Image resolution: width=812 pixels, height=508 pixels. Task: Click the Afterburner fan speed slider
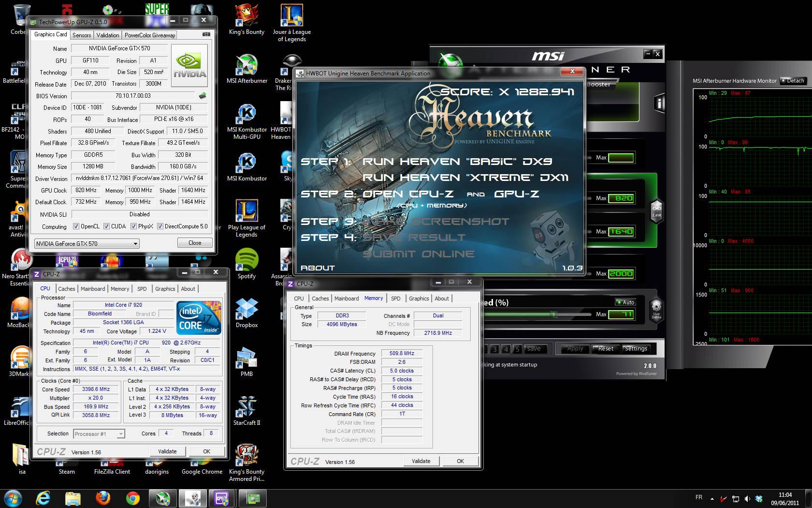tap(536, 314)
